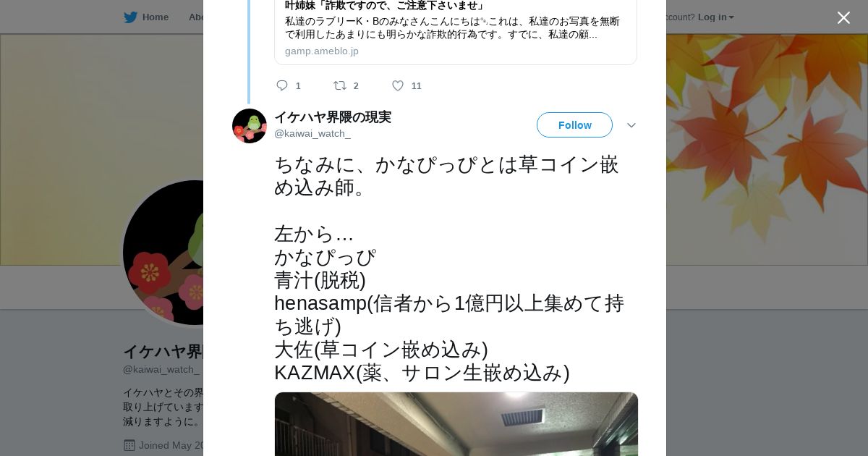
Task: Open the Log in dropdown
Action: [x=715, y=17]
